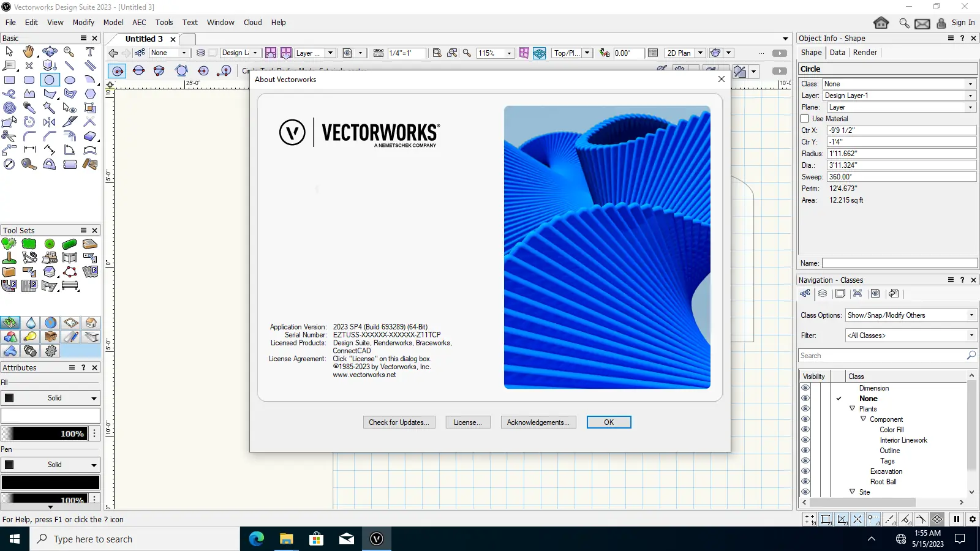Choose the Regular Polygon hexagon tool

[x=90, y=94]
